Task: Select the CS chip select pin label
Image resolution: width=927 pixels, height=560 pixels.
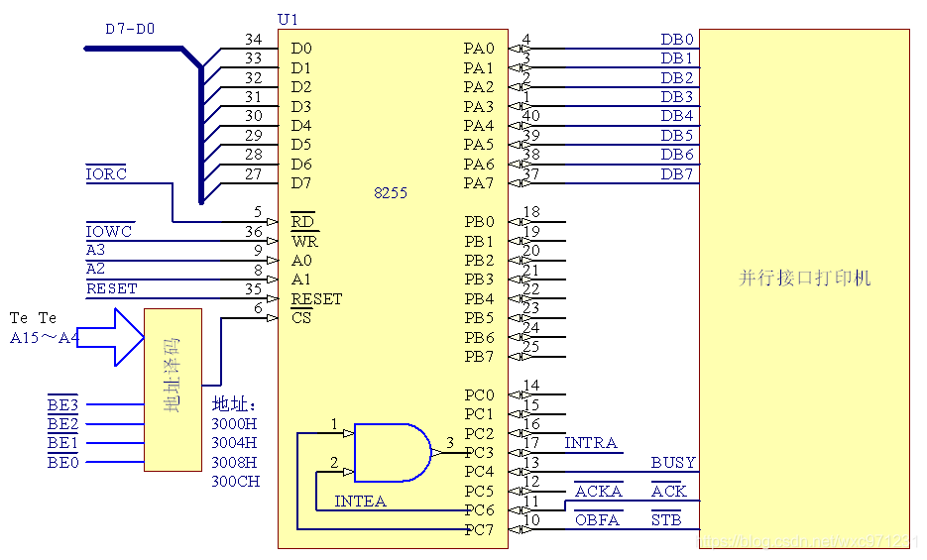Action: 301,318
